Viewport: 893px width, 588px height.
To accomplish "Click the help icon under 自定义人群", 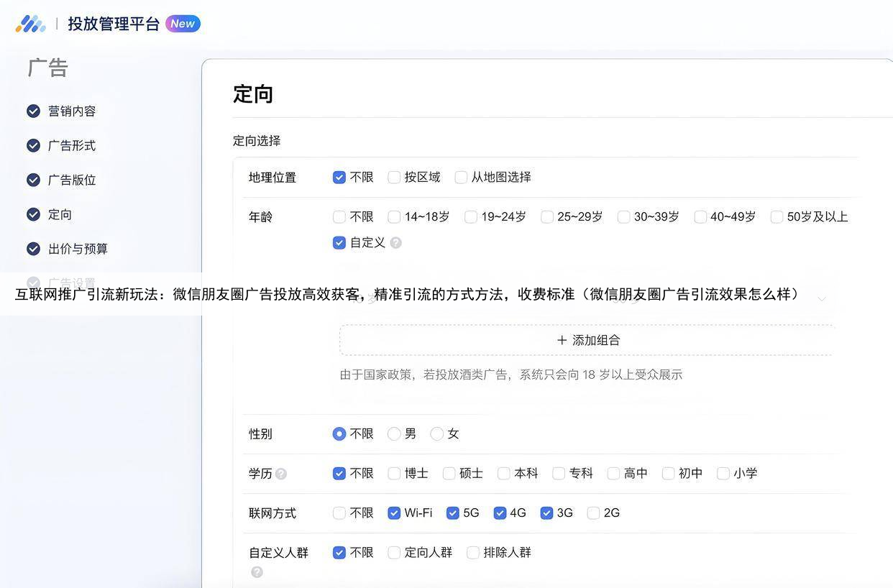I will [257, 572].
